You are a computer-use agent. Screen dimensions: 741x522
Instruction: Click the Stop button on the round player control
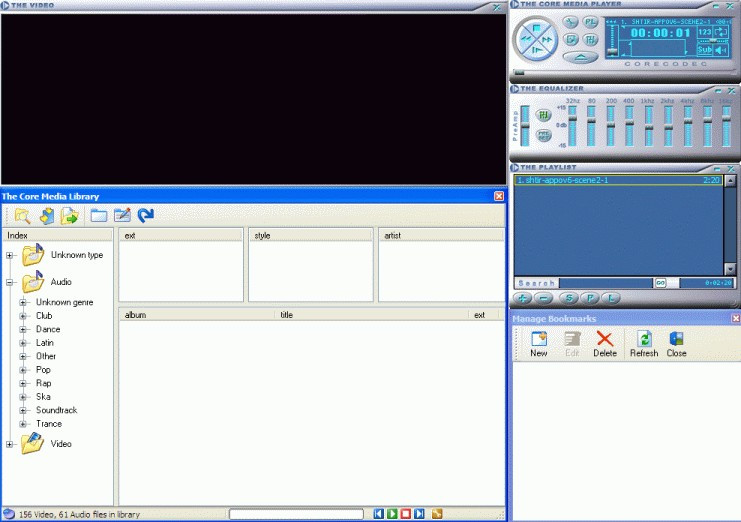pos(536,28)
